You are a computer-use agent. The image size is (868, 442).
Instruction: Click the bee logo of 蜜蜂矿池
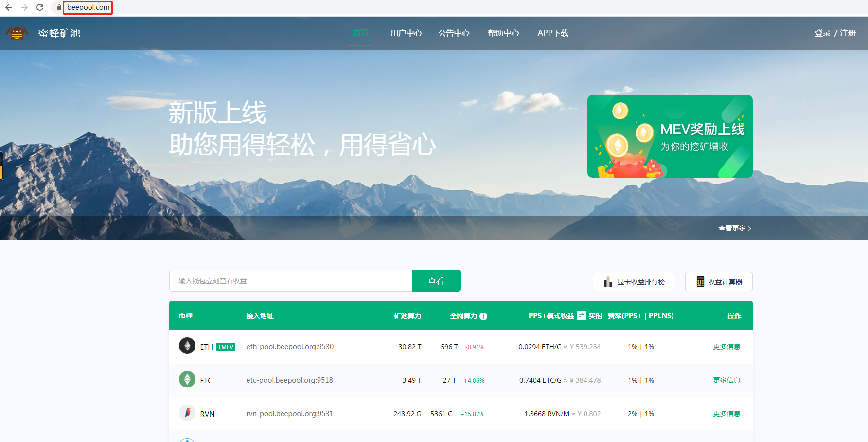[17, 33]
